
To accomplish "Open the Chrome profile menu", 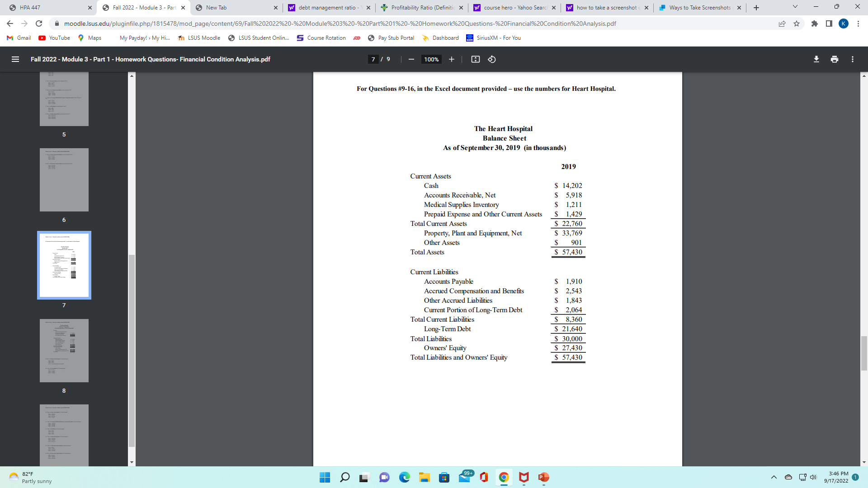I will pyautogui.click(x=844, y=23).
